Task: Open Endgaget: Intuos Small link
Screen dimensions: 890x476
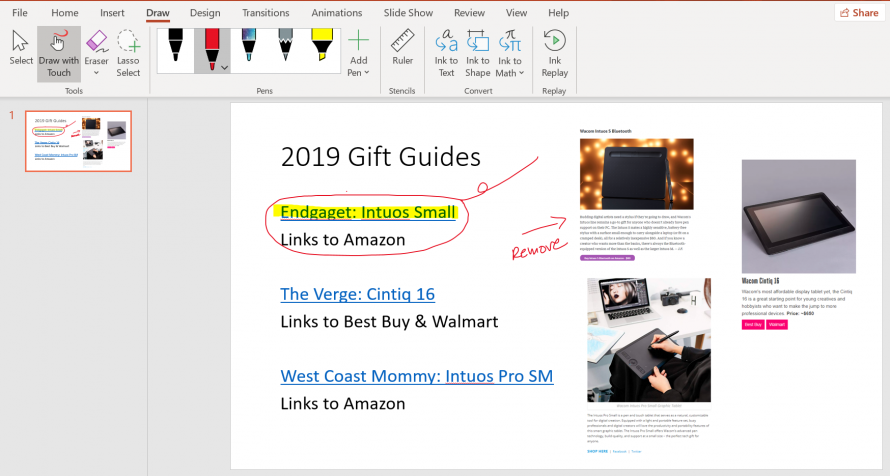Action: point(368,212)
